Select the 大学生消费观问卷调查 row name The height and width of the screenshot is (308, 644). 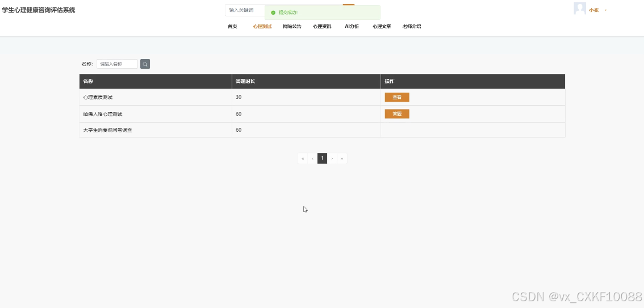pyautogui.click(x=107, y=130)
